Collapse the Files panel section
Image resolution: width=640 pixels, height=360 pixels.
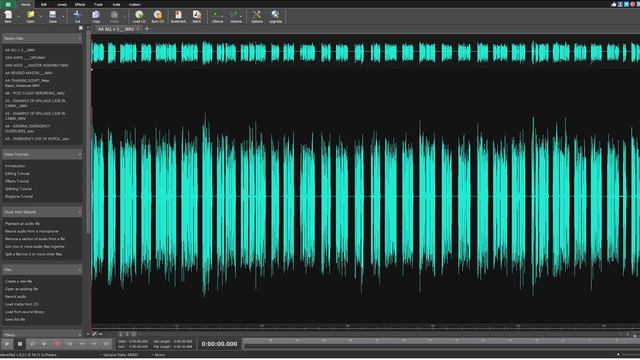[80, 270]
